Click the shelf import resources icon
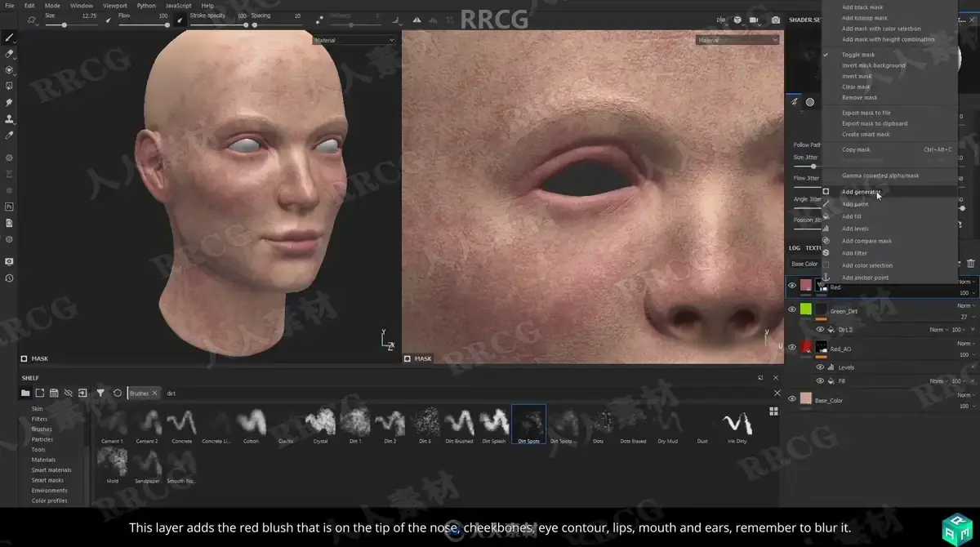This screenshot has width=980, height=547. pos(82,393)
